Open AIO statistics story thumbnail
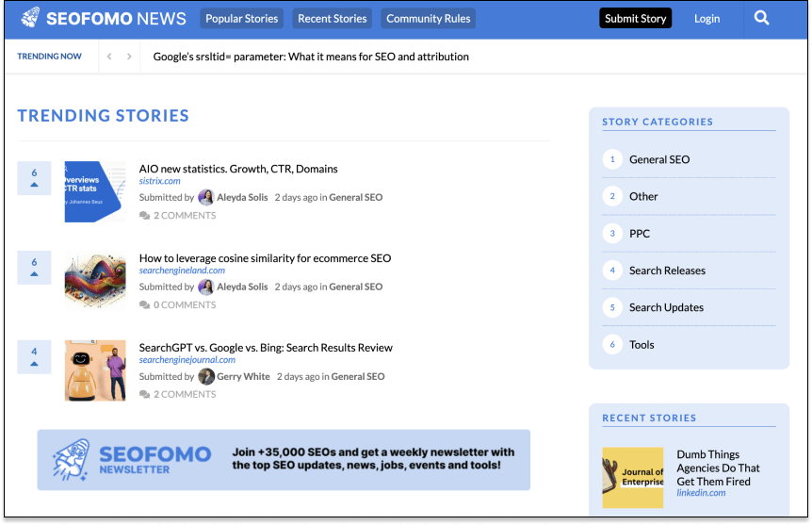 click(x=95, y=191)
